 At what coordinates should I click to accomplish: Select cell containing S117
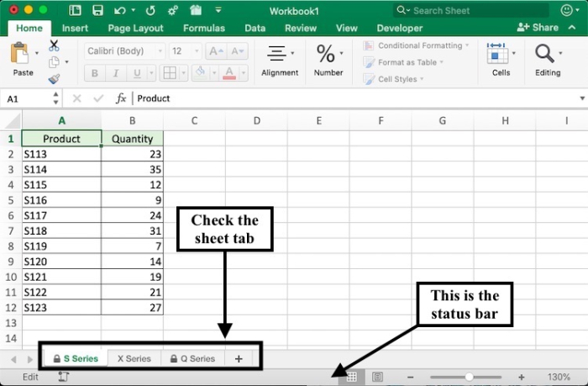[x=61, y=215]
